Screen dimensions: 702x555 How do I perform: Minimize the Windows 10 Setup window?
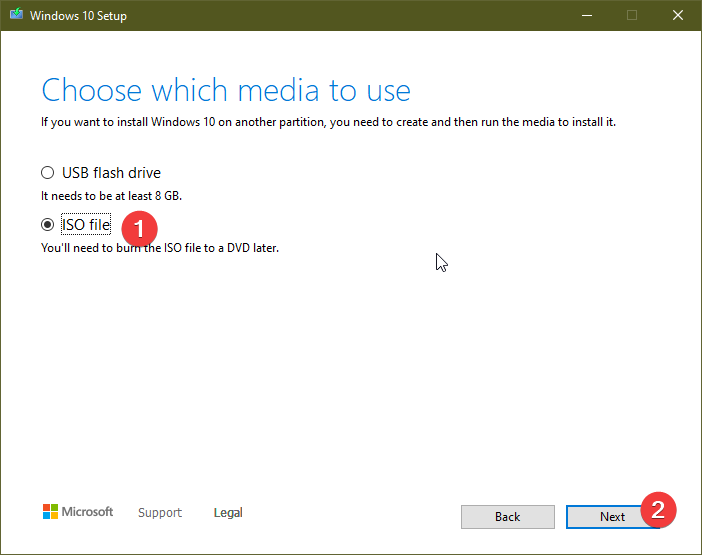(x=587, y=16)
